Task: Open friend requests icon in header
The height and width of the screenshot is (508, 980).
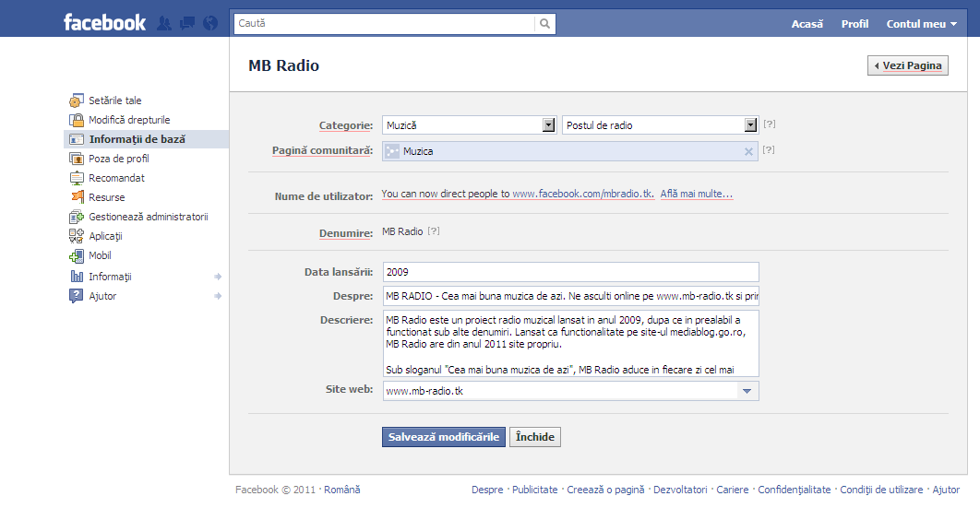Action: click(x=163, y=24)
